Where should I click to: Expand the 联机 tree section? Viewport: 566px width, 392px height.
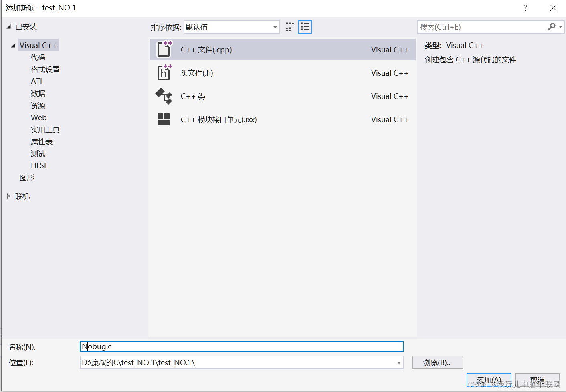click(x=8, y=196)
